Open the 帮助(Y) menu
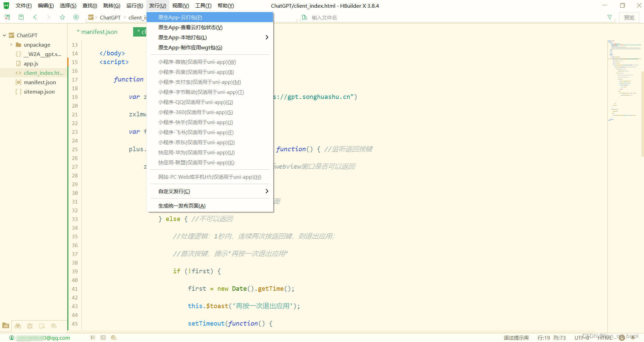644x342 pixels. click(x=226, y=6)
